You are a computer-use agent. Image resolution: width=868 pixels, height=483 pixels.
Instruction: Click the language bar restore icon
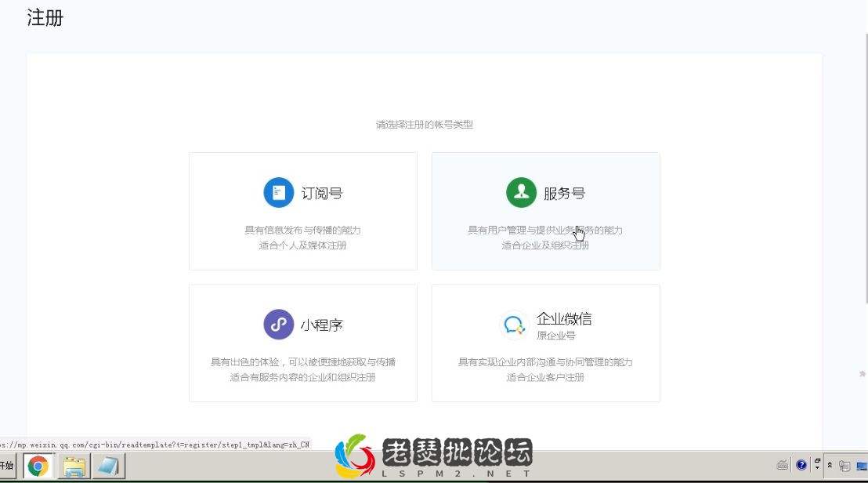pos(817,460)
